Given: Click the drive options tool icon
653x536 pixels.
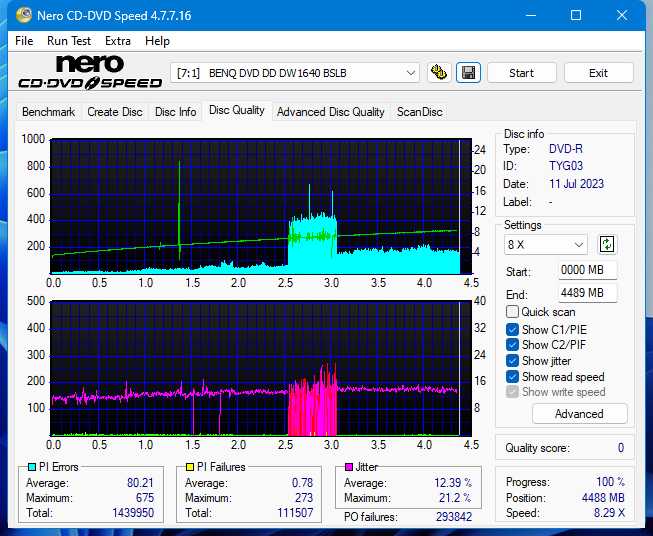Looking at the screenshot, I should coord(439,73).
